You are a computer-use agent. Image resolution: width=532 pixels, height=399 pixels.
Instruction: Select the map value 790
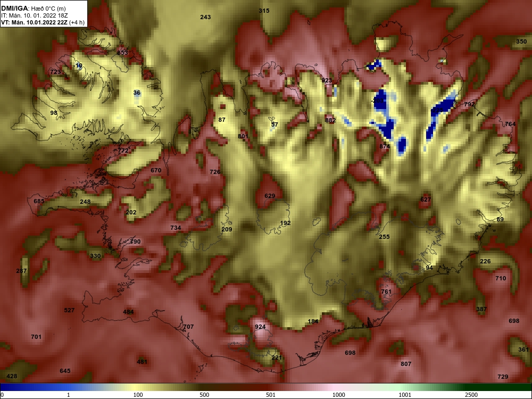pyautogui.click(x=135, y=242)
